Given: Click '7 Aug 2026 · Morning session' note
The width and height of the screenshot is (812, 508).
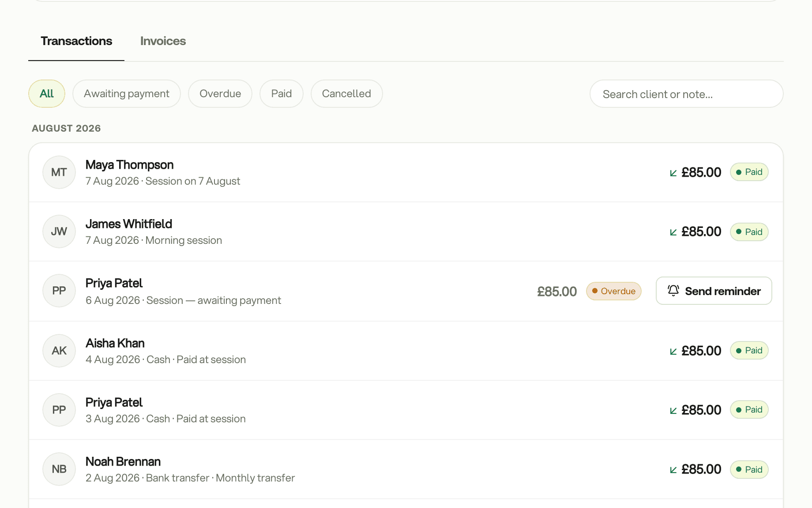Looking at the screenshot, I should pos(154,240).
